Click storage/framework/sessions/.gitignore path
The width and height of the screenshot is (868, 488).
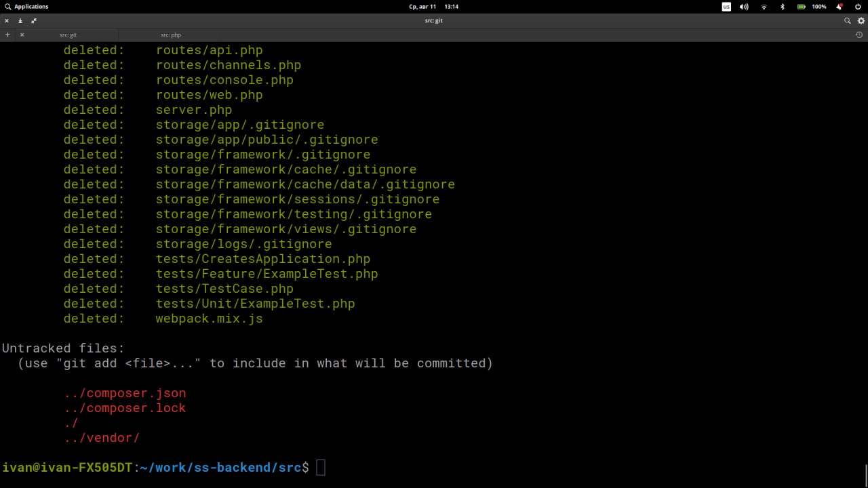pyautogui.click(x=298, y=199)
